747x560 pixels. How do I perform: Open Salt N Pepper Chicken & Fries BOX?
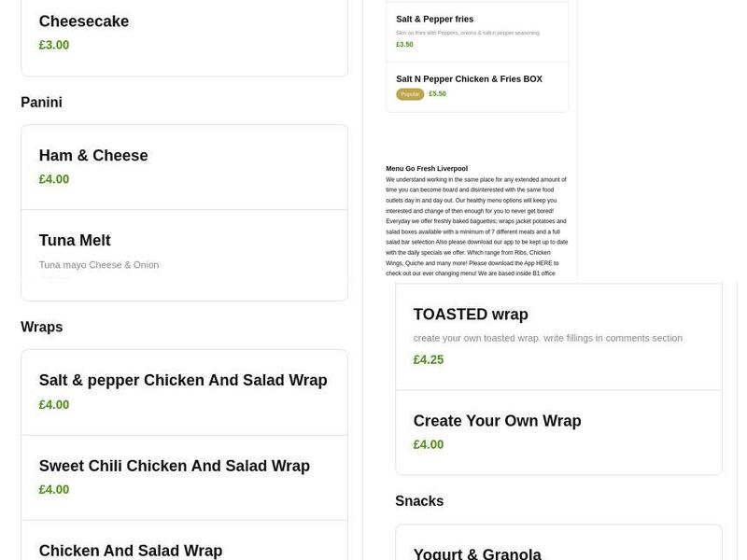[x=471, y=78]
